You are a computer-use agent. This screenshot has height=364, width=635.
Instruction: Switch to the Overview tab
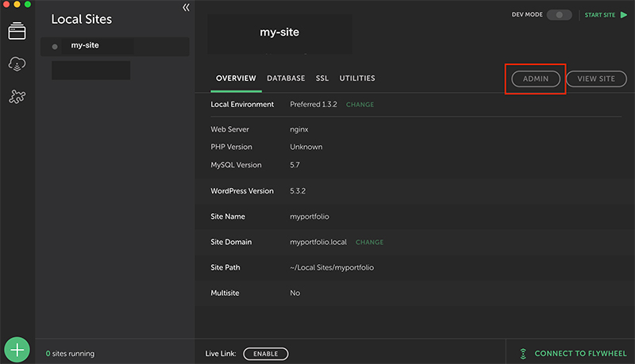click(x=236, y=79)
